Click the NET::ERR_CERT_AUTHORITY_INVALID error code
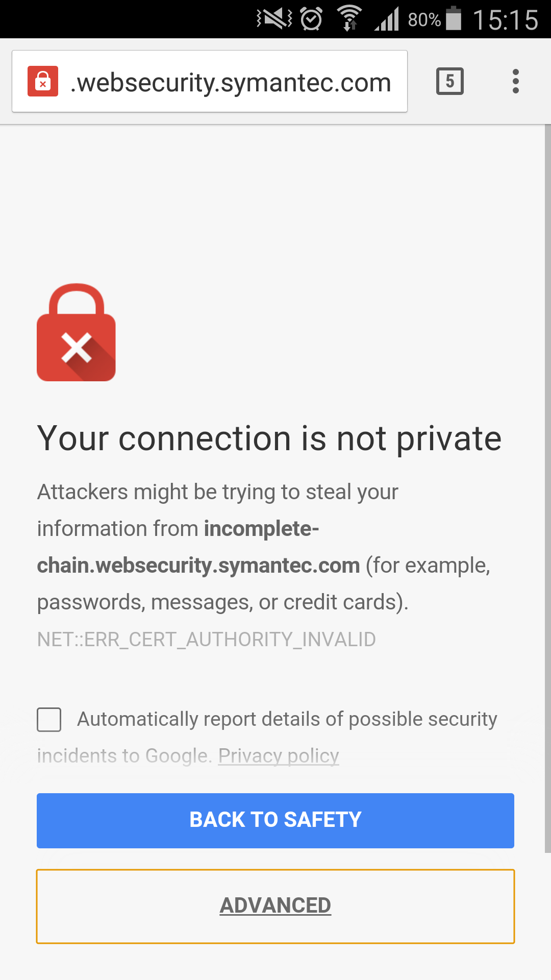 click(x=207, y=640)
